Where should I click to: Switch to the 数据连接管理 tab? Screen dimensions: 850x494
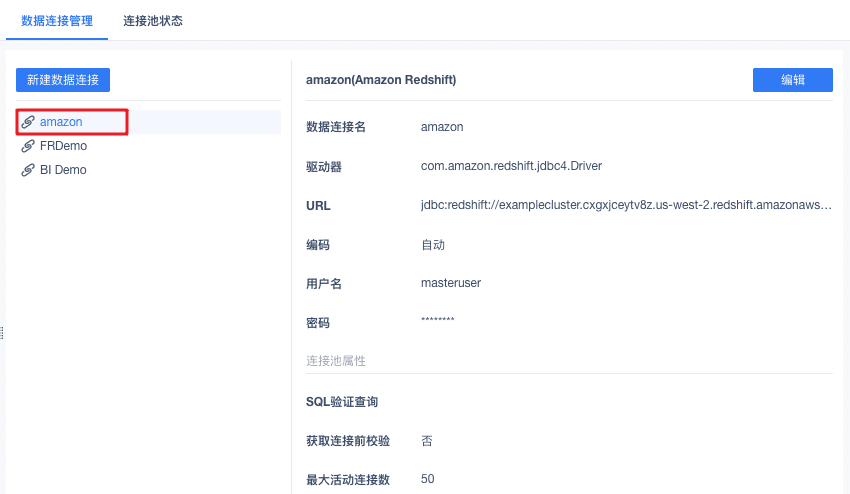57,21
